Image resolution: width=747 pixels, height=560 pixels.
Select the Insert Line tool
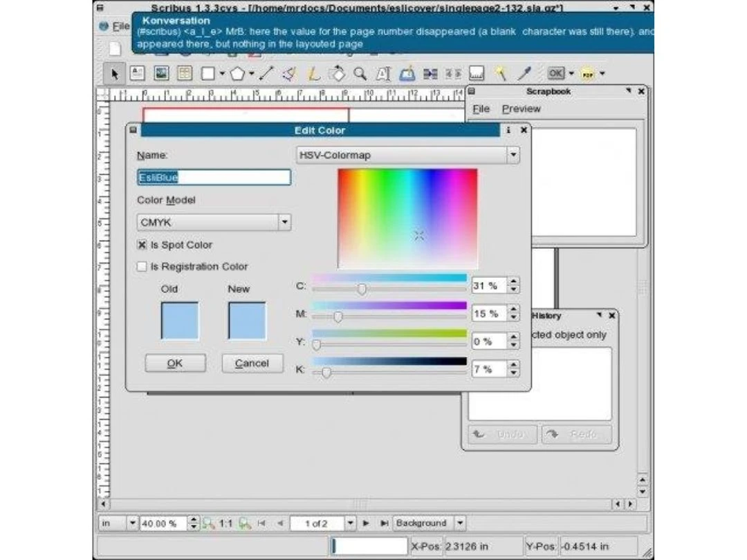pyautogui.click(x=267, y=73)
